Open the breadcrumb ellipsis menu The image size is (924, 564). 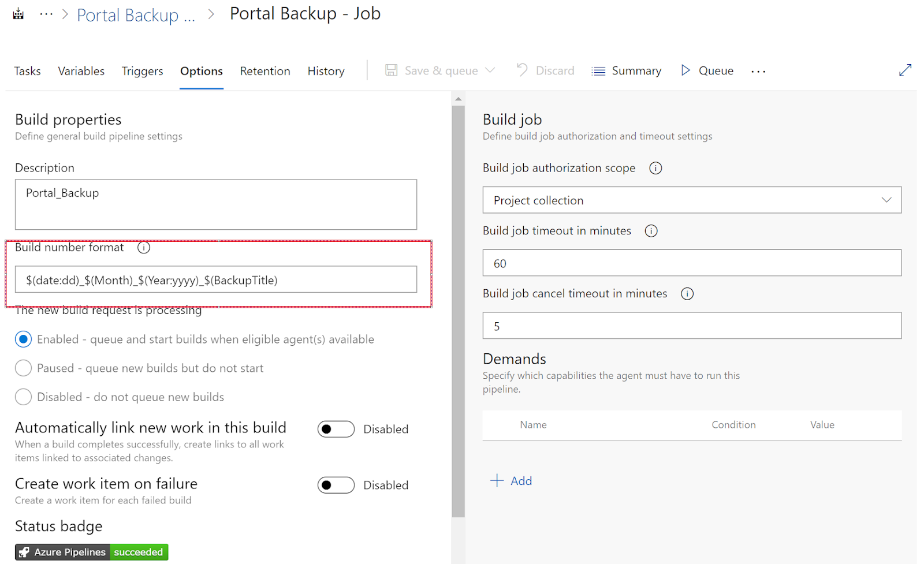[x=46, y=14]
